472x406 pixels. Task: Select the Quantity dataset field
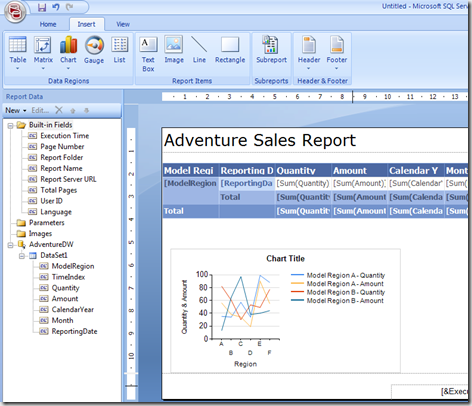[x=65, y=288]
